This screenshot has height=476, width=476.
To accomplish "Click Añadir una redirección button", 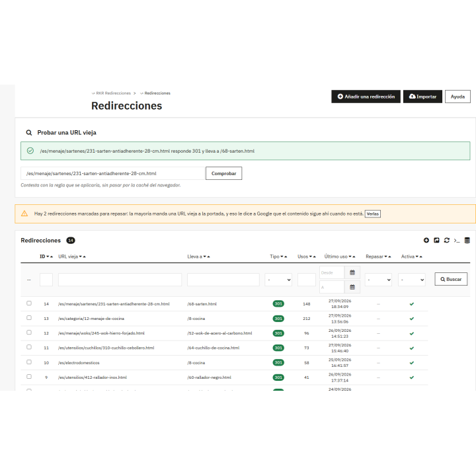I will coord(366,97).
